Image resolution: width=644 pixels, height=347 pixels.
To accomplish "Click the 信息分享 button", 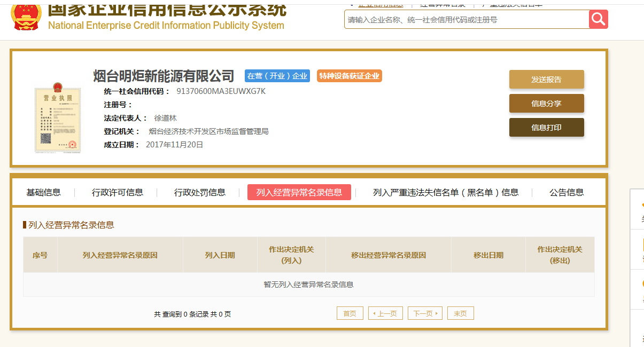I will point(546,104).
